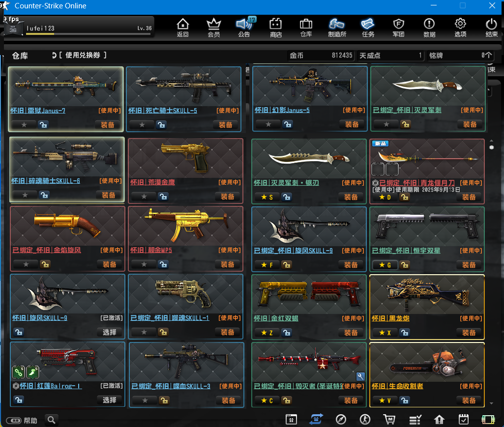The width and height of the screenshot is (504, 427).
Task: Select the 生命收割者 chainsaw thumbnail
Action: 427,363
